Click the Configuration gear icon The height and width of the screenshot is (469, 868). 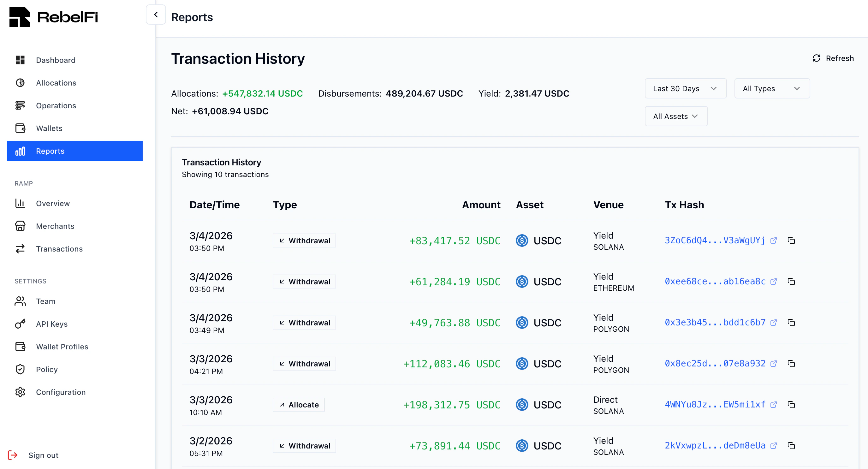coord(20,392)
